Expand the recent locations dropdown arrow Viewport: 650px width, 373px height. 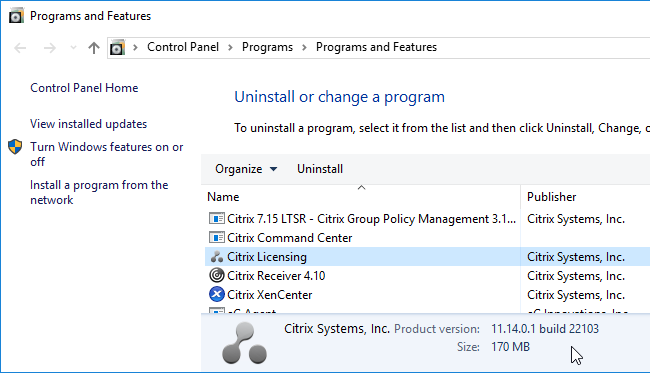(x=73, y=48)
